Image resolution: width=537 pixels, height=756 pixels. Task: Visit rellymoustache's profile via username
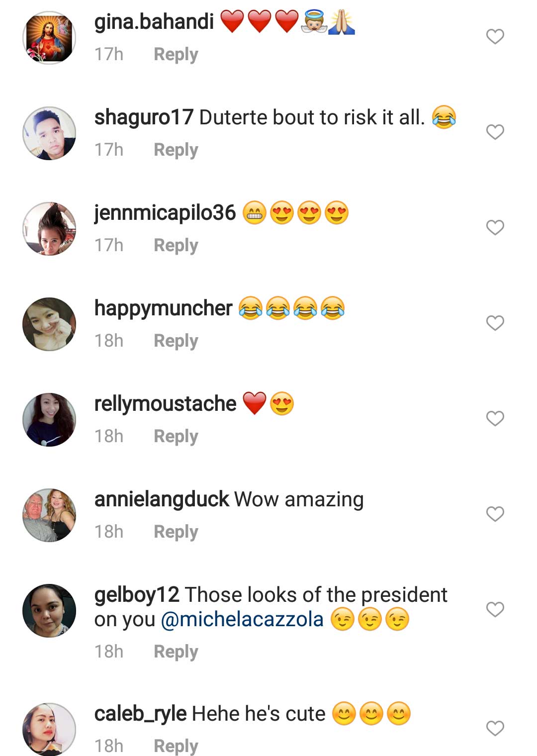[165, 404]
